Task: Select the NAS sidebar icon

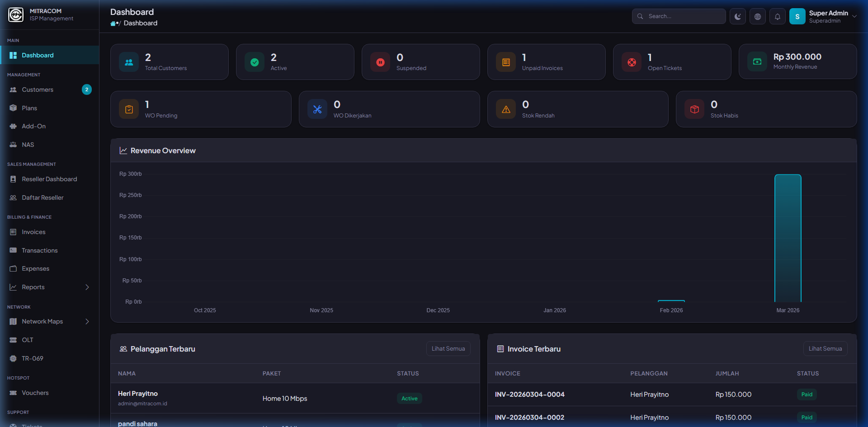Action: tap(14, 145)
